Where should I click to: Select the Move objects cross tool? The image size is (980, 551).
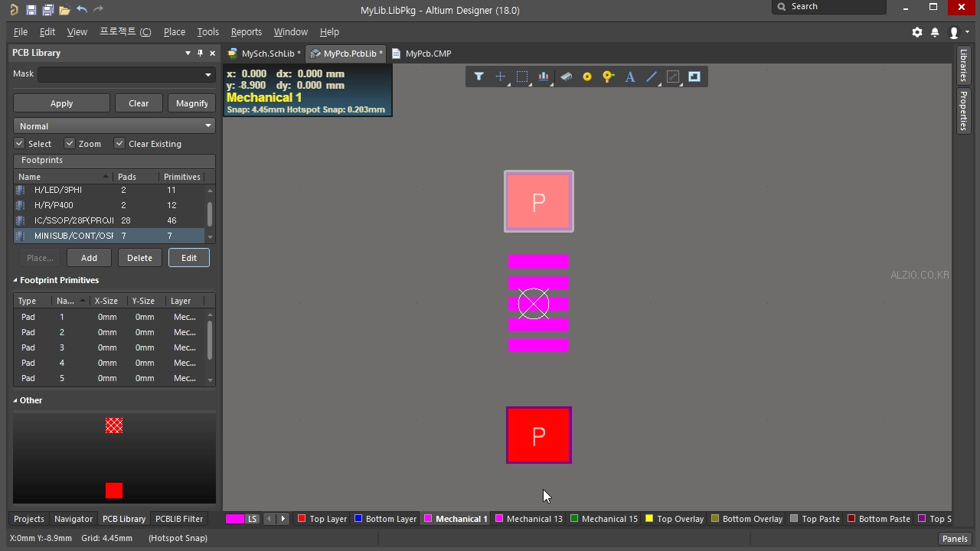(500, 77)
